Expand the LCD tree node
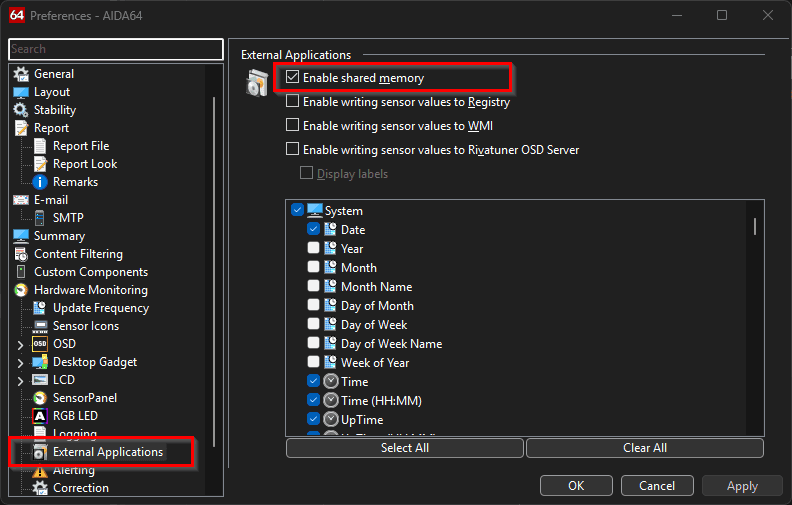 pos(21,380)
